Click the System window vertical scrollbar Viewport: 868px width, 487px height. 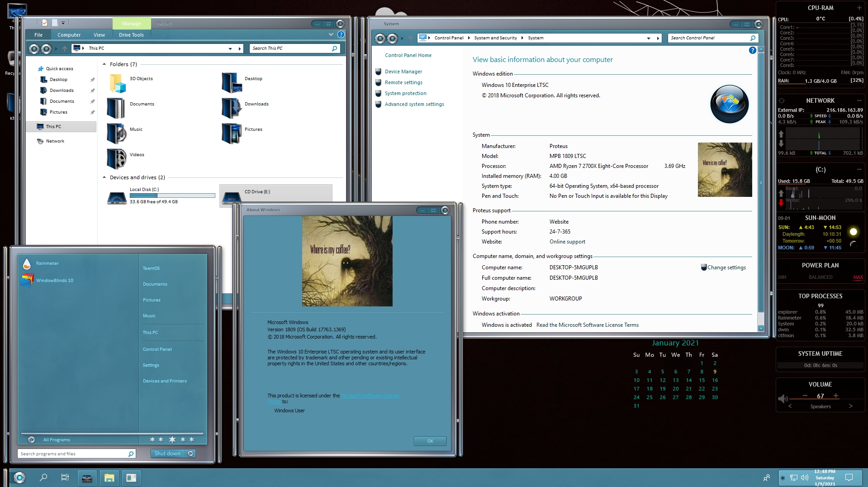[761, 182]
